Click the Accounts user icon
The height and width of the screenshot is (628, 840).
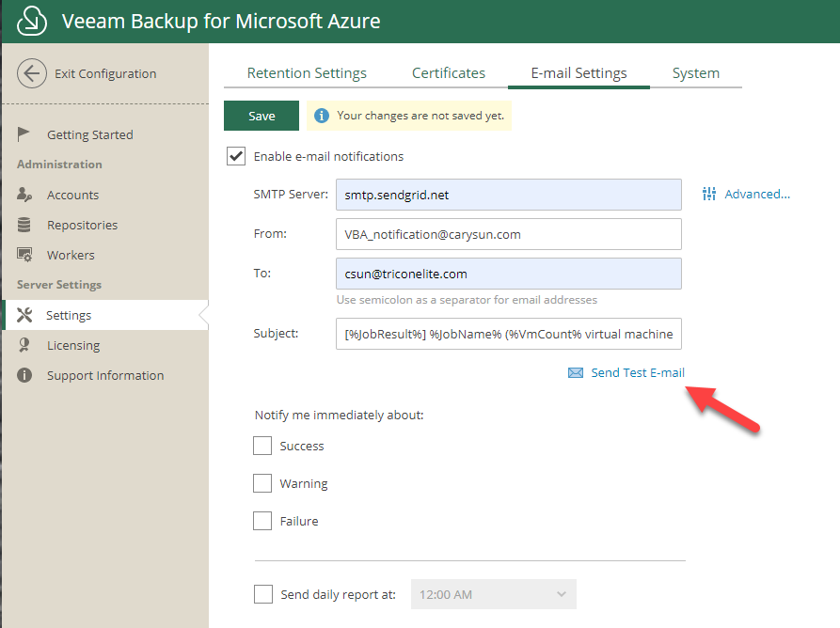tap(24, 195)
